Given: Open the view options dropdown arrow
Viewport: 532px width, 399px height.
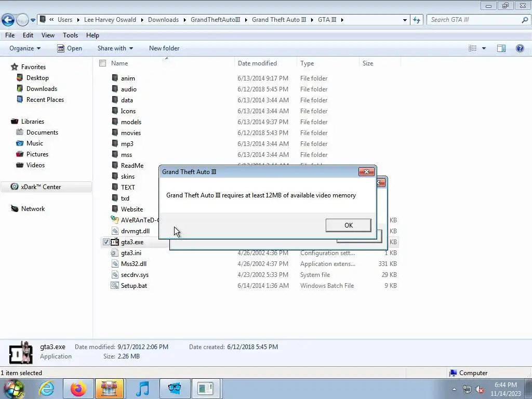Looking at the screenshot, I should pos(484,48).
